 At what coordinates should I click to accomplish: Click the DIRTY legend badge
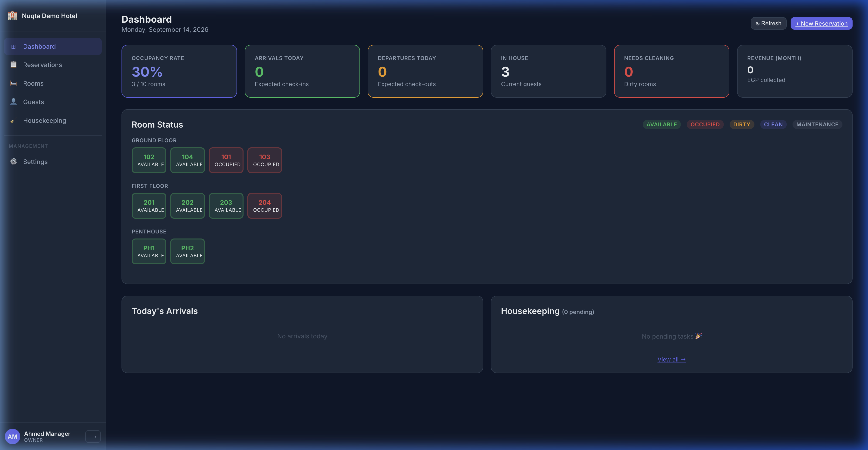(742, 124)
